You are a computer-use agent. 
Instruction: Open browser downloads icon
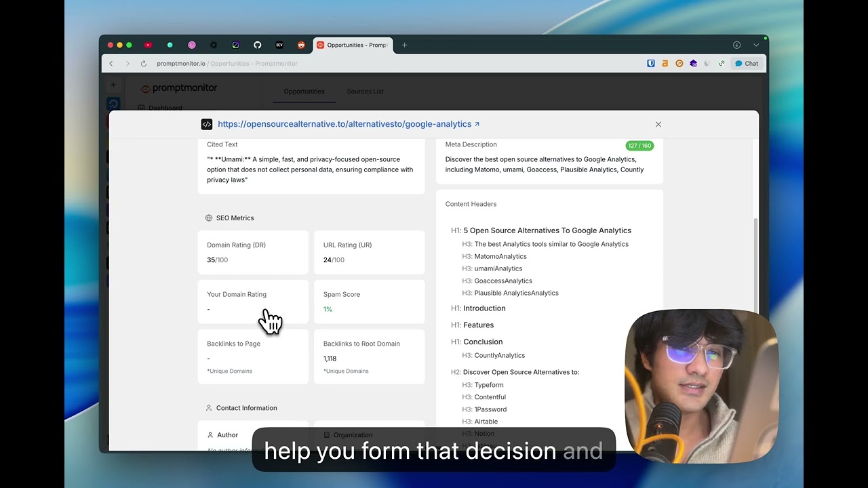pos(736,45)
